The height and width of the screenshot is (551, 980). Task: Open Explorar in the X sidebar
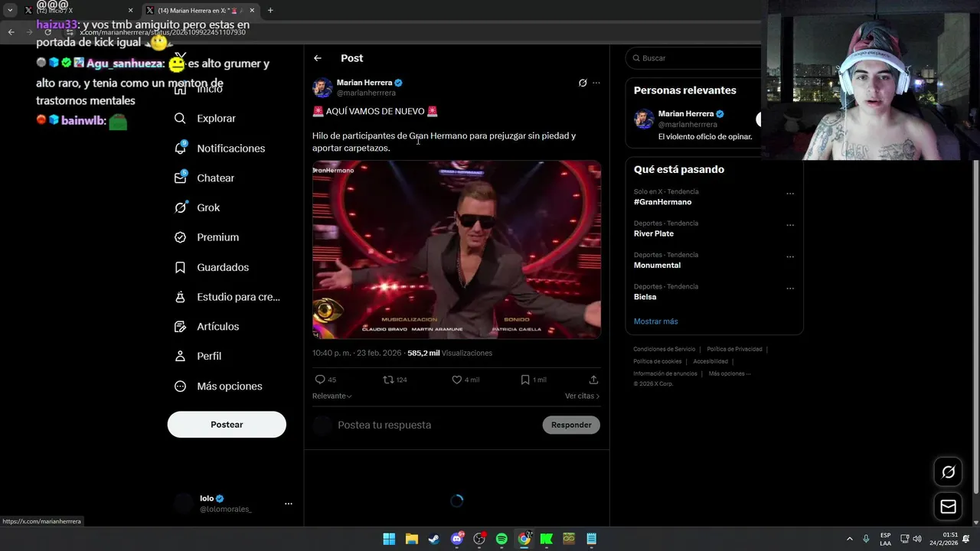pyautogui.click(x=205, y=119)
